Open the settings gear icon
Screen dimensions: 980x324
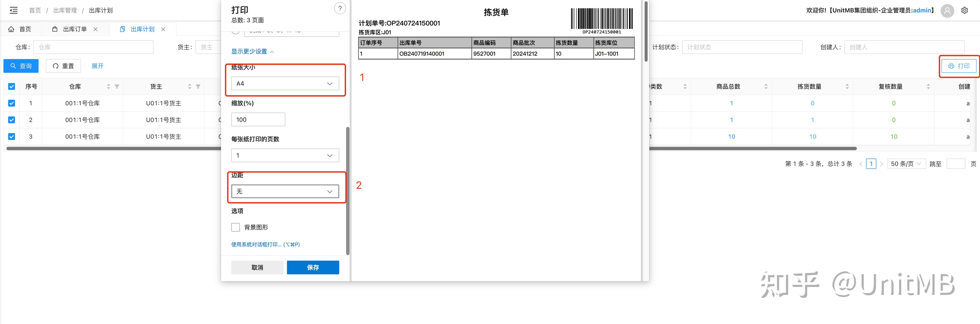[x=964, y=10]
